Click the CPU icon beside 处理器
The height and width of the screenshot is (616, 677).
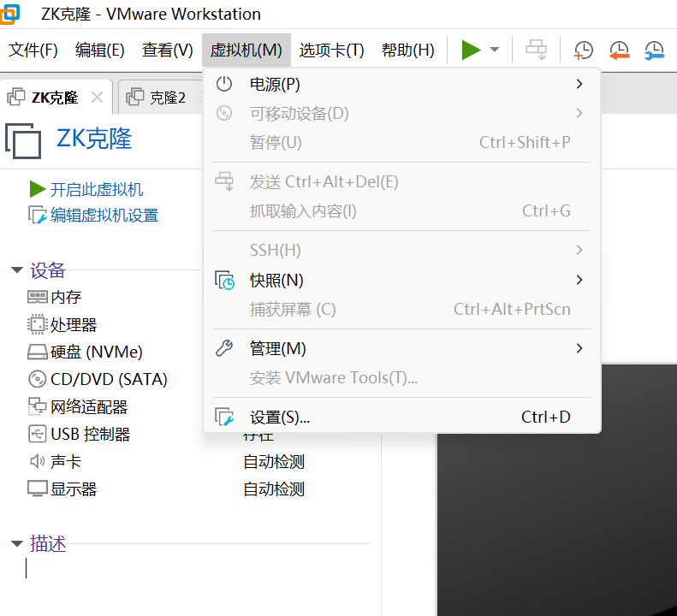tap(38, 324)
